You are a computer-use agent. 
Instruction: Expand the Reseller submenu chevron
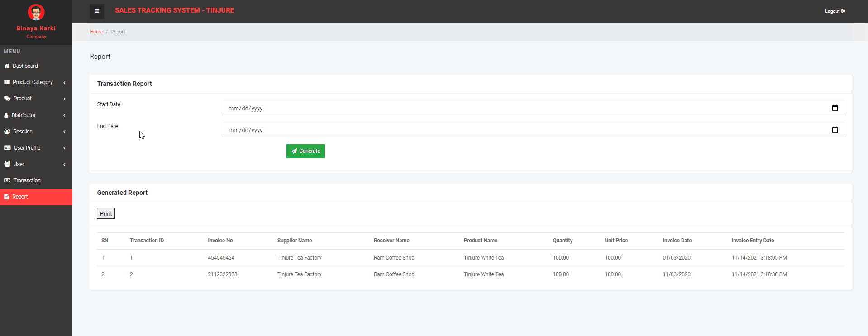[x=65, y=132]
